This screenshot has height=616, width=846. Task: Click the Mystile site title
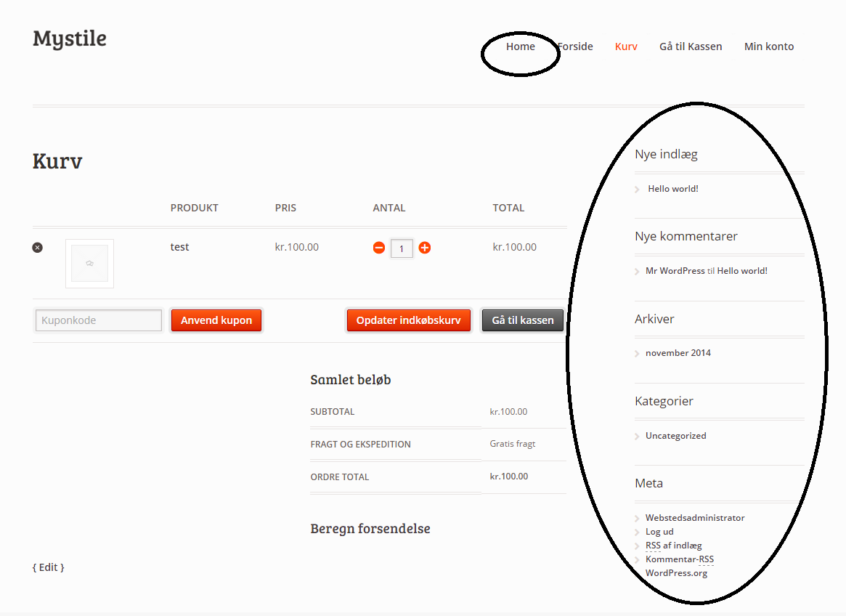pos(70,38)
